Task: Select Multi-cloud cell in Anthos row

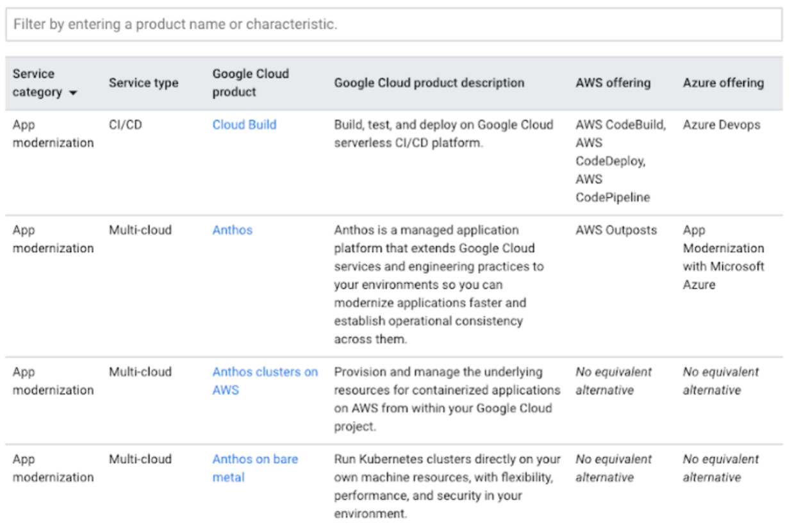Action: [140, 230]
